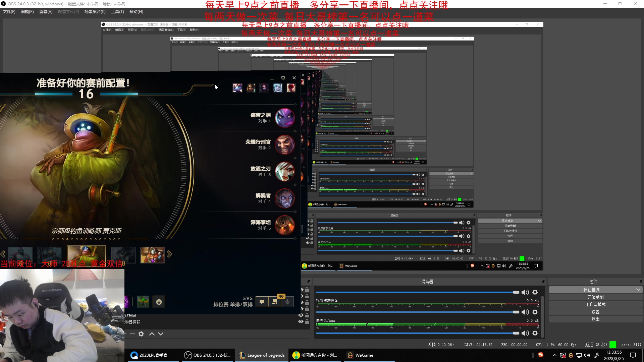Viewport: 644px width, 362px height.
Task: Toggle lock on the 戏捕获 source
Action: (x=307, y=315)
